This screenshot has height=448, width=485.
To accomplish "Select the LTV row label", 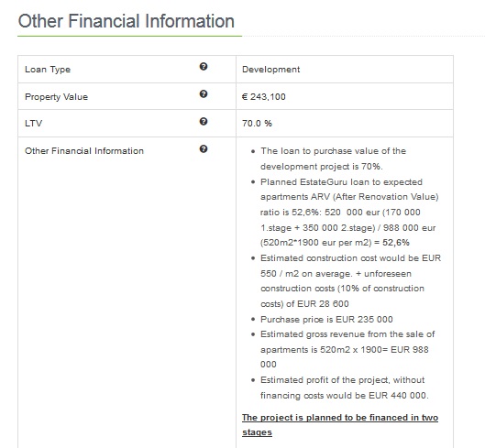I will tap(33, 124).
